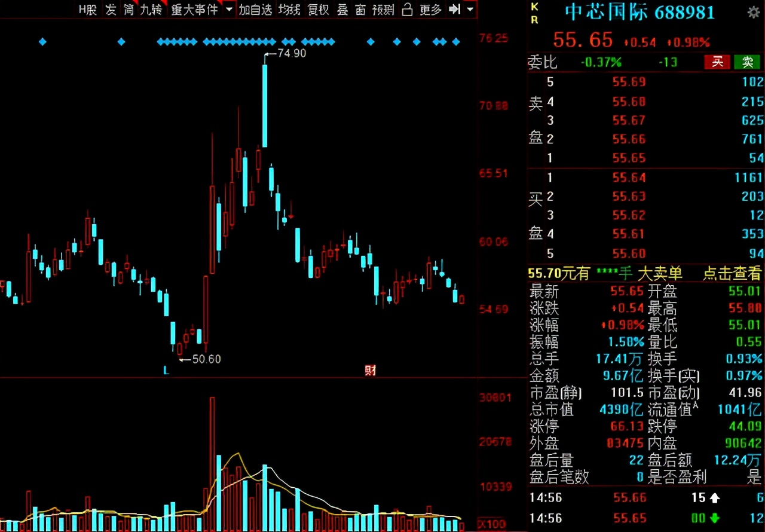Toggle 均线 moving averages
Screen dimensions: 765x532
pos(289,10)
